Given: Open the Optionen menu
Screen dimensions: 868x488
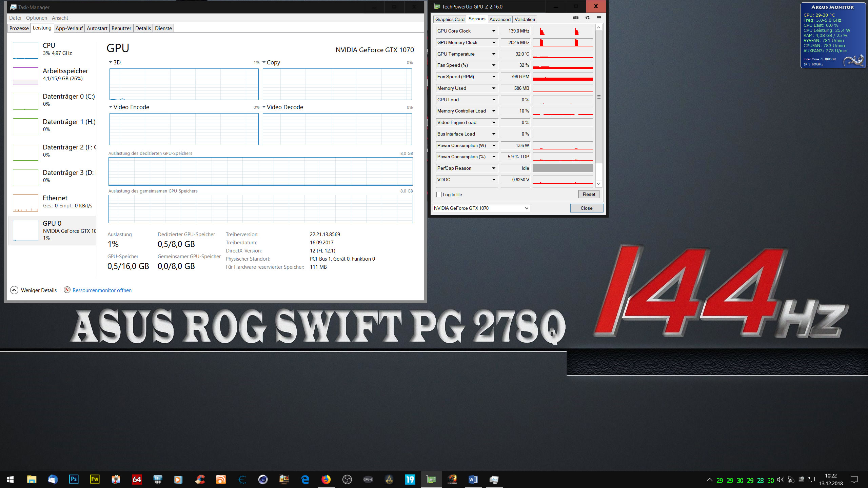Looking at the screenshot, I should tap(36, 18).
